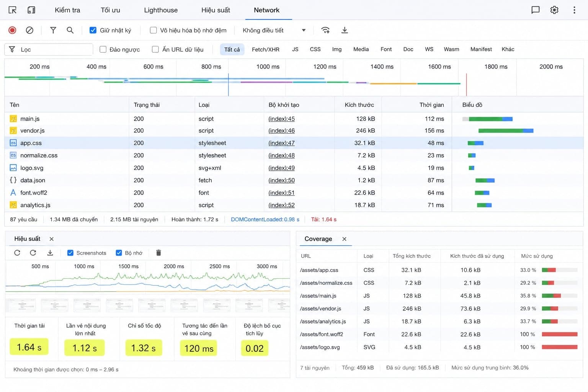Check Ẩn URL dữ liệu option
Viewport: 588px width, 392px height.
pyautogui.click(x=155, y=49)
